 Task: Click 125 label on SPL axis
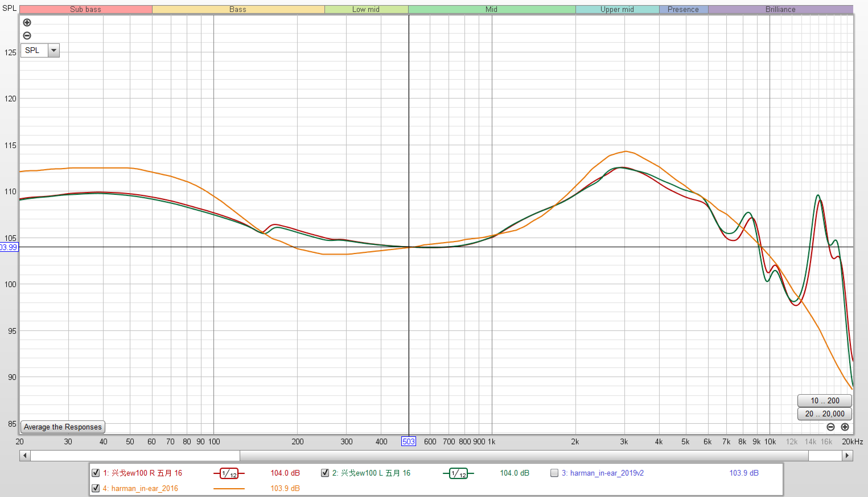tap(10, 53)
